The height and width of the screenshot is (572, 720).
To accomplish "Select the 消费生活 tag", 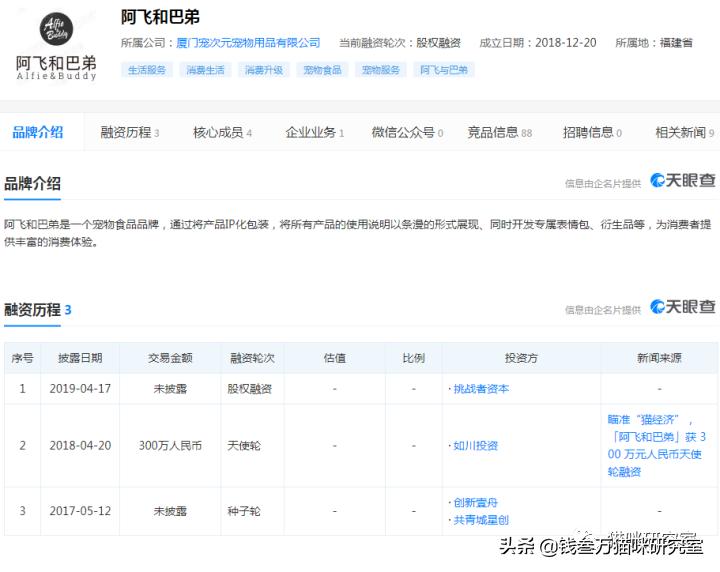I will 205,70.
